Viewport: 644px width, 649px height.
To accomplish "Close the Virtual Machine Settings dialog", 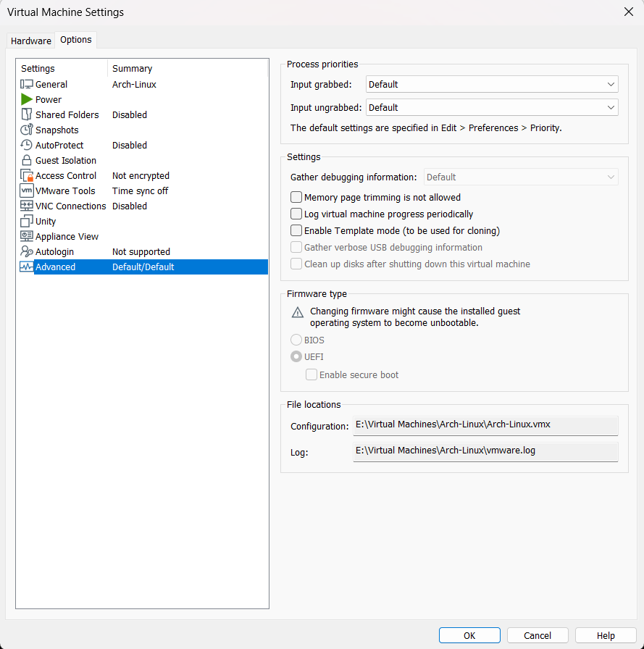I will [629, 12].
